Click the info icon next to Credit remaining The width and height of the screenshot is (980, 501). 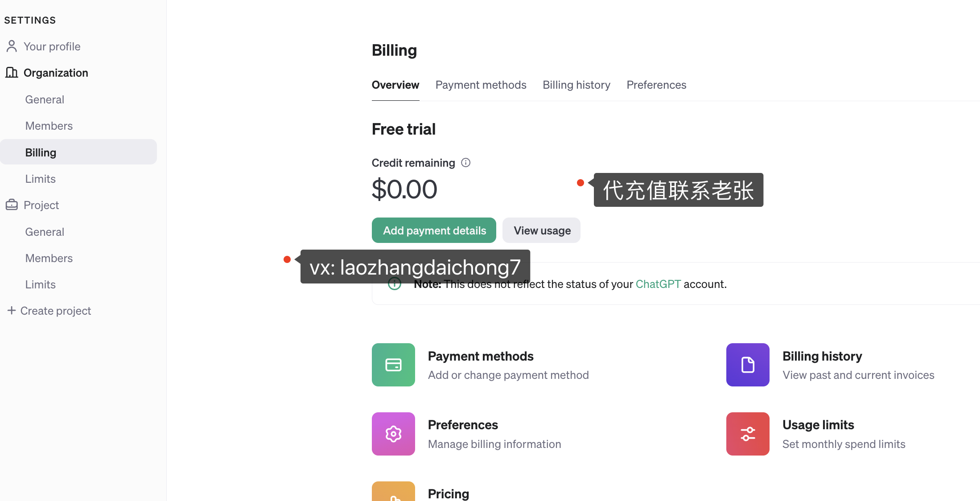click(466, 163)
